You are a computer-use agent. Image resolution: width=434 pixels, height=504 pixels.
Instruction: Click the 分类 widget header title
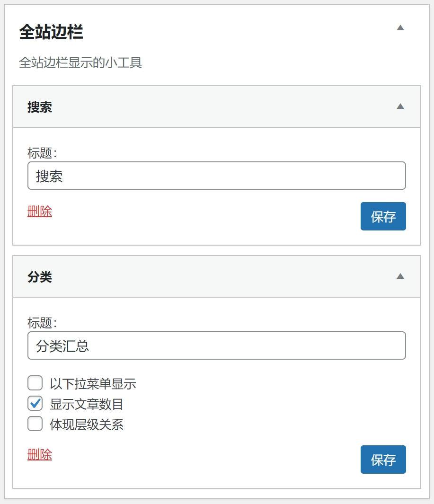pyautogui.click(x=40, y=277)
